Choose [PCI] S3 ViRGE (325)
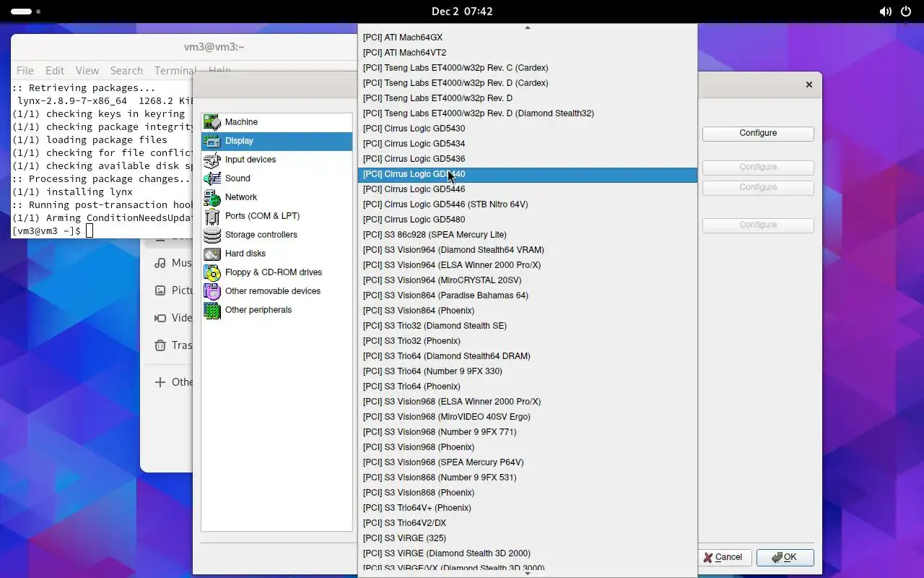The image size is (924, 578). pyautogui.click(x=528, y=538)
